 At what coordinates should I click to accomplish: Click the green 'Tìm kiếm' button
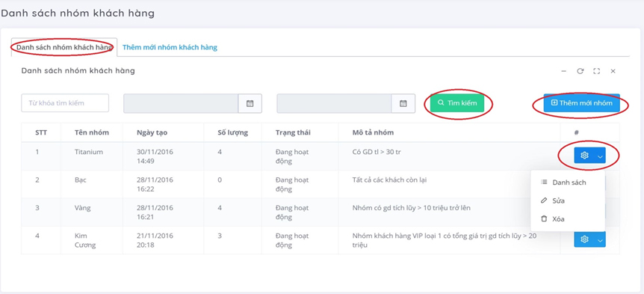pyautogui.click(x=457, y=102)
